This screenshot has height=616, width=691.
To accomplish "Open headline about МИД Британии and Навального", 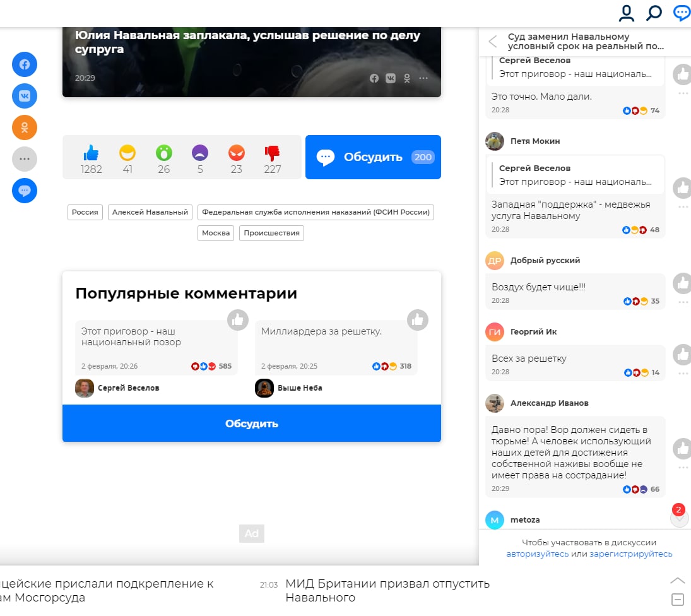I will point(387,591).
